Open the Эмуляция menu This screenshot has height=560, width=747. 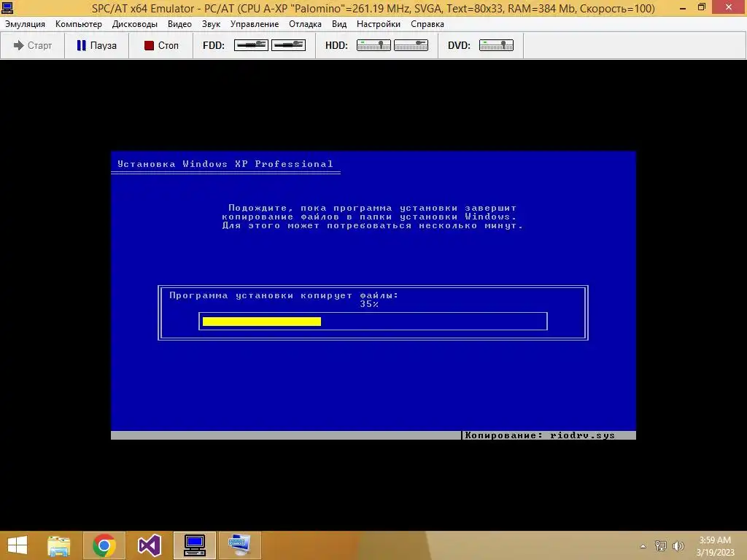click(x=26, y=24)
